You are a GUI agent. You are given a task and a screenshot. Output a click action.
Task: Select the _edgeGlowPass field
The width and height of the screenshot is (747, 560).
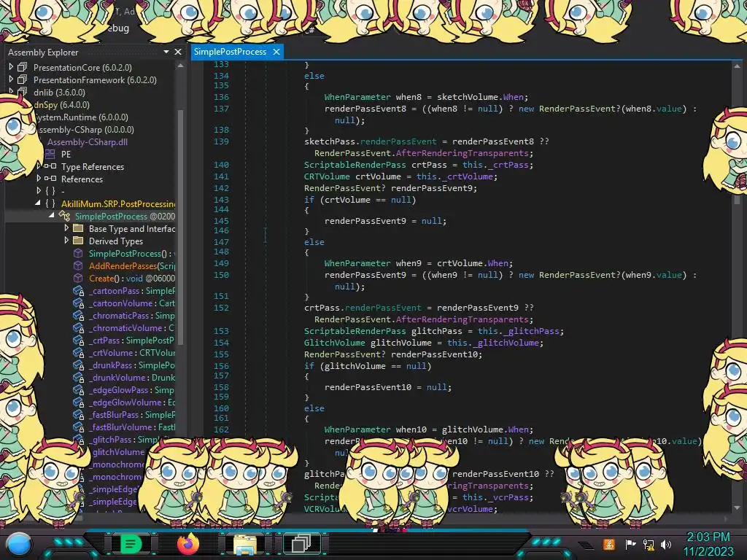[x=132, y=389]
